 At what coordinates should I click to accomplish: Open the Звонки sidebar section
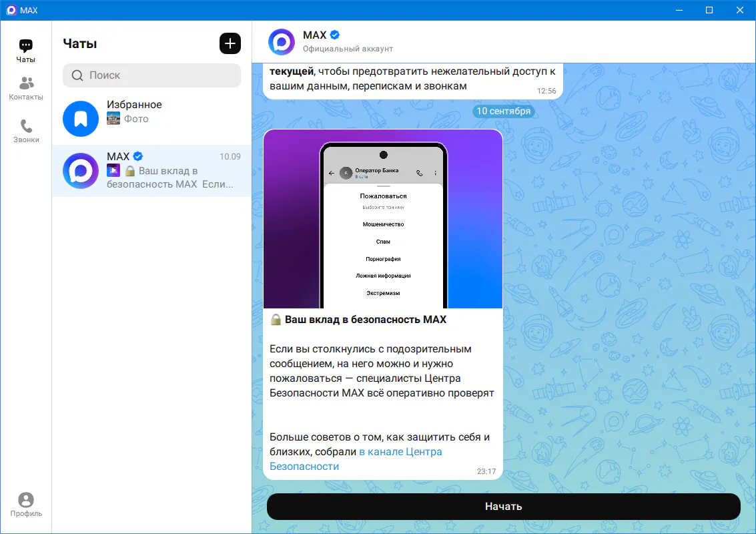point(26,131)
